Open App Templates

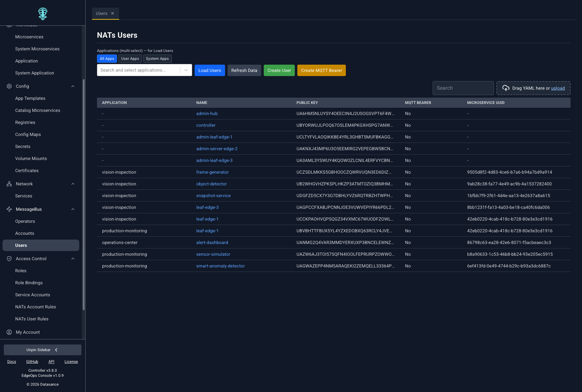pyautogui.click(x=30, y=98)
